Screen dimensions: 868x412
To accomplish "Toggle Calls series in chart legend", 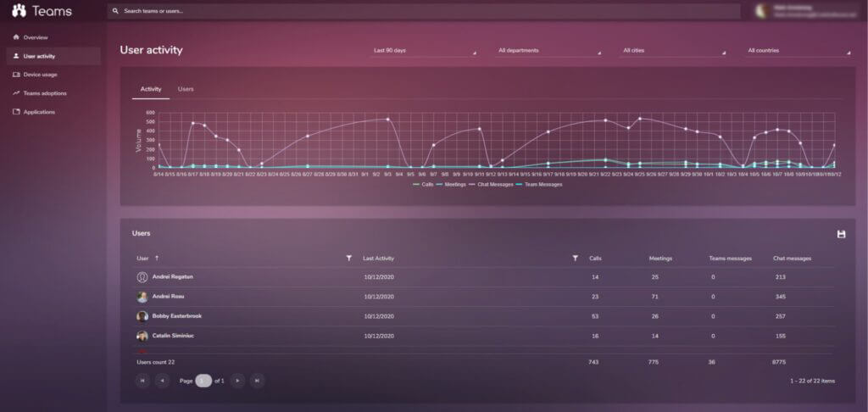I will pos(423,184).
